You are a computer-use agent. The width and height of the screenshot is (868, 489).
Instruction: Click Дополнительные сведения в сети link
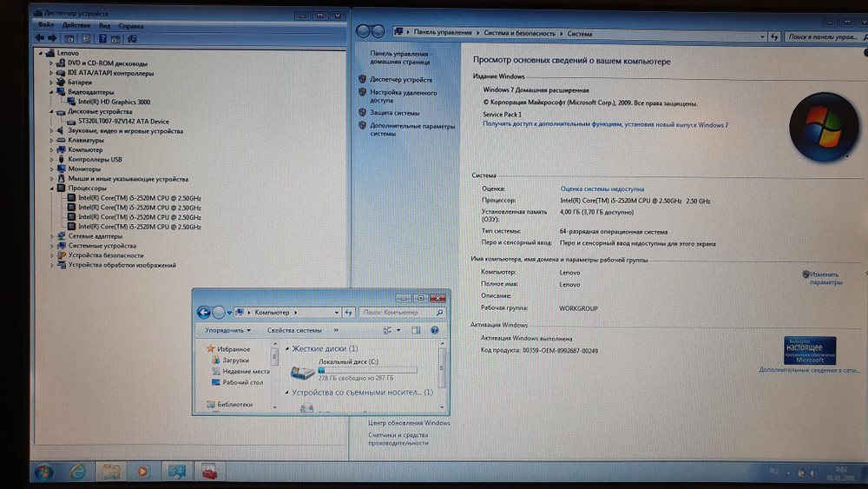809,370
